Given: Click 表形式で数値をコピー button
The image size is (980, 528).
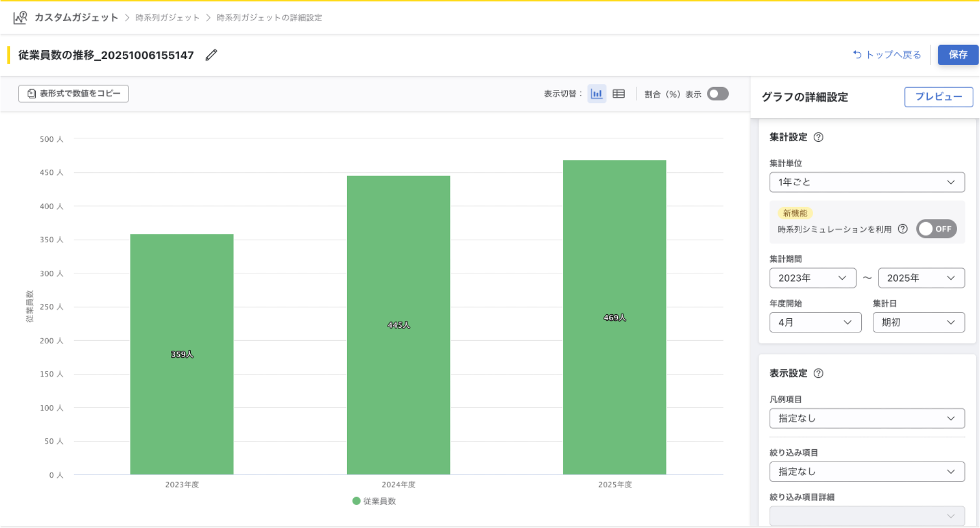Looking at the screenshot, I should coord(74,94).
